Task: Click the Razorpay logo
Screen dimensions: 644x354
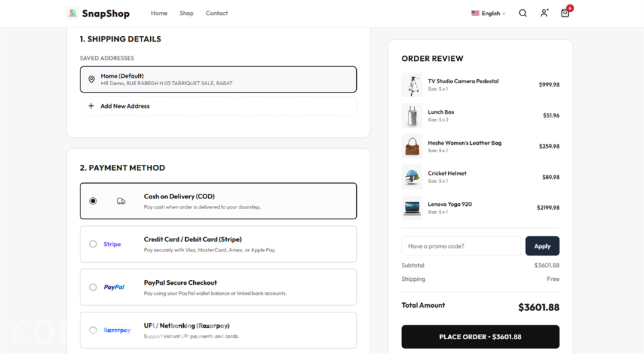Action: click(117, 330)
